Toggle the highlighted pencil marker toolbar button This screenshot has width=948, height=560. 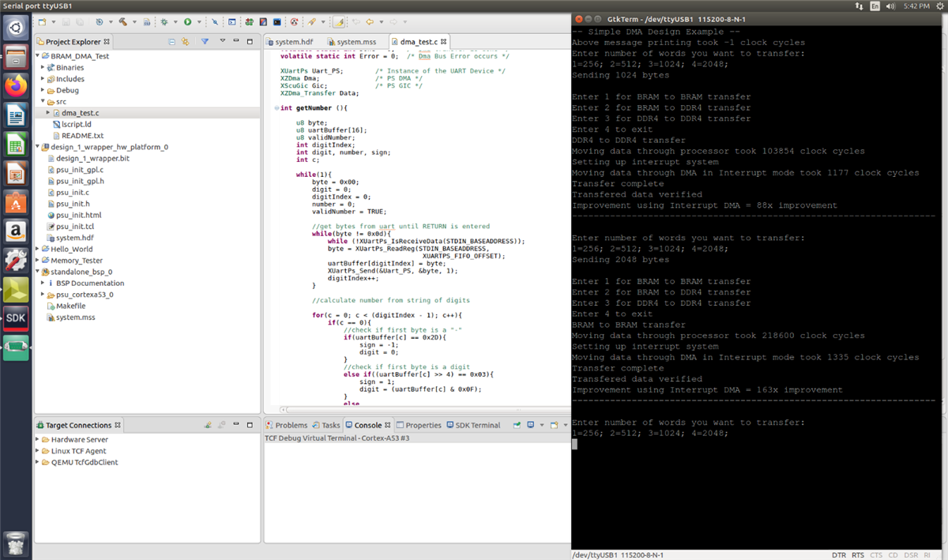tap(338, 22)
